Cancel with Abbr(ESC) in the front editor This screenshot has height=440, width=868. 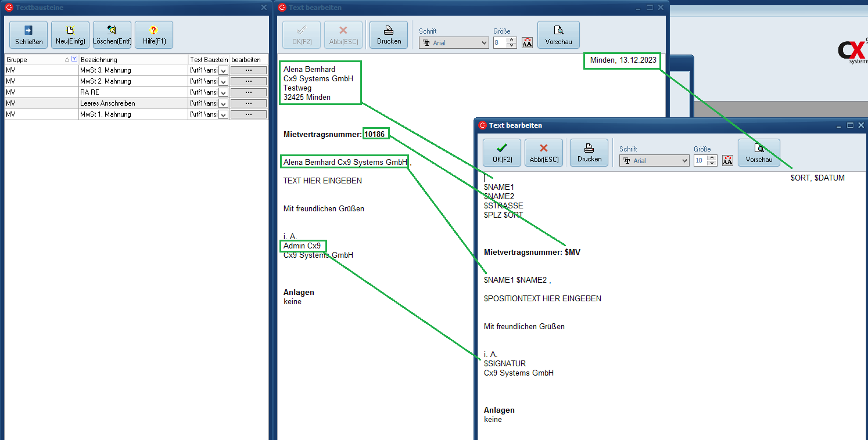click(x=544, y=153)
